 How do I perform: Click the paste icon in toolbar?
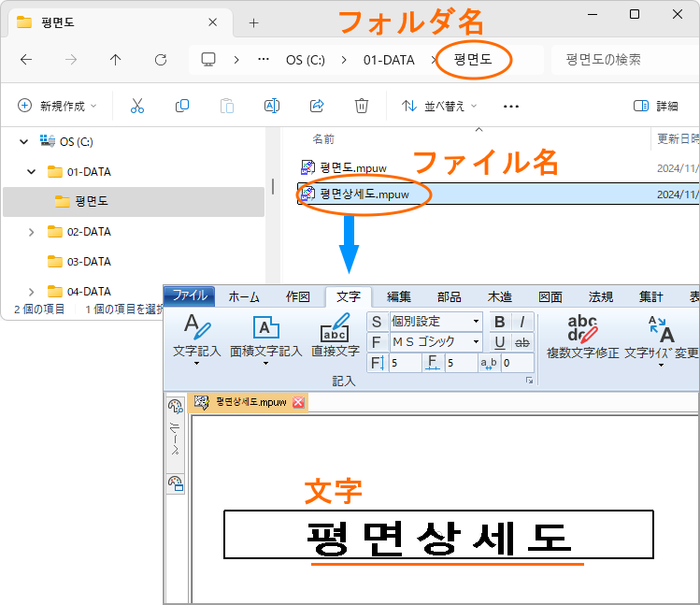pos(227,106)
